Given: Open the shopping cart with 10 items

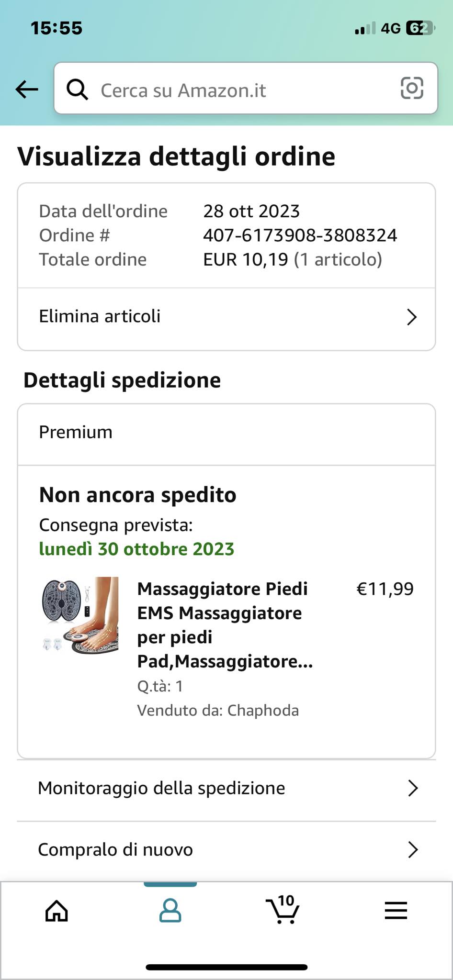Looking at the screenshot, I should 283,909.
